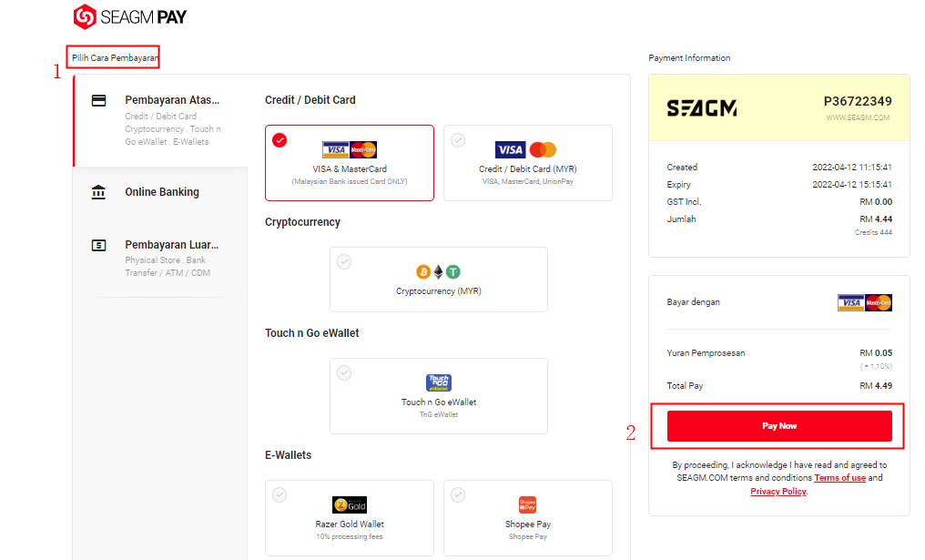Click the Razer Gold logo
This screenshot has width=925, height=560.
point(350,505)
